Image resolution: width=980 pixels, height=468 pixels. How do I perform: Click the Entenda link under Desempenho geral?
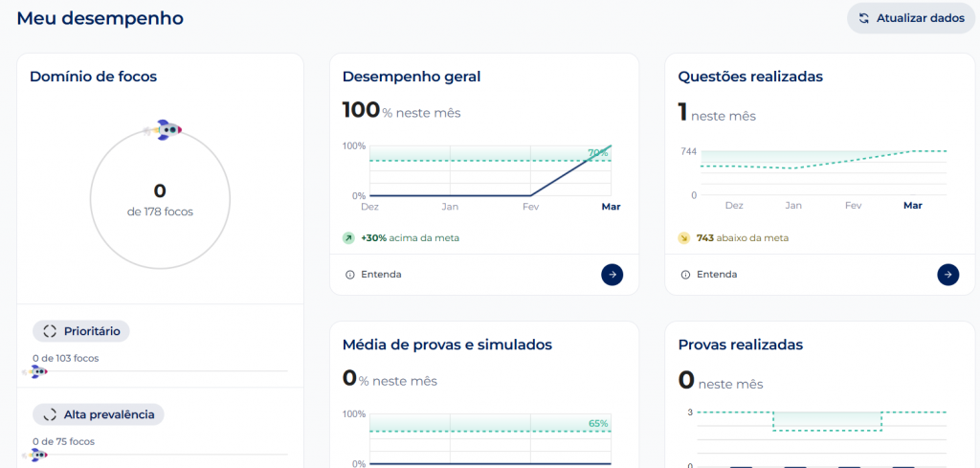click(381, 275)
